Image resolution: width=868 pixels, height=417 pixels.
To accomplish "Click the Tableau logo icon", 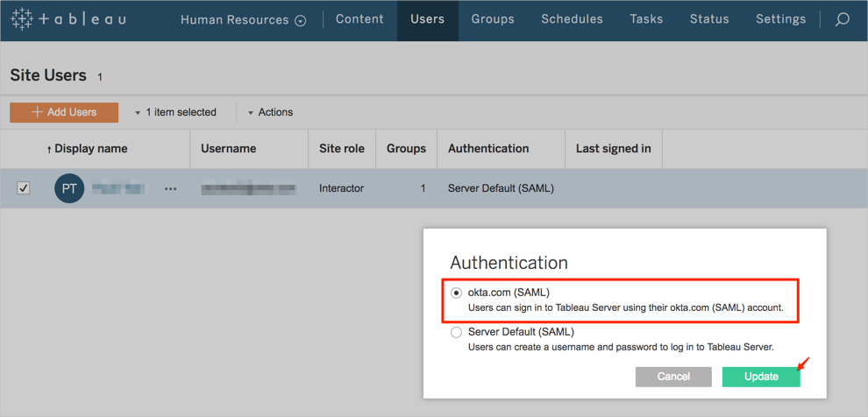I will 22,19.
